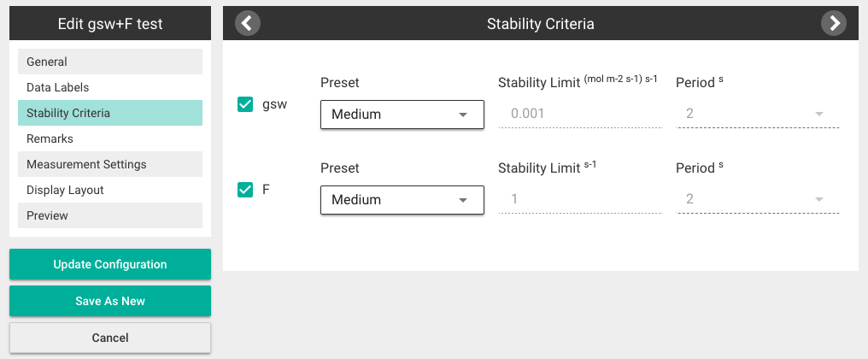
Task: Expand the gsw Period dropdown
Action: click(758, 115)
